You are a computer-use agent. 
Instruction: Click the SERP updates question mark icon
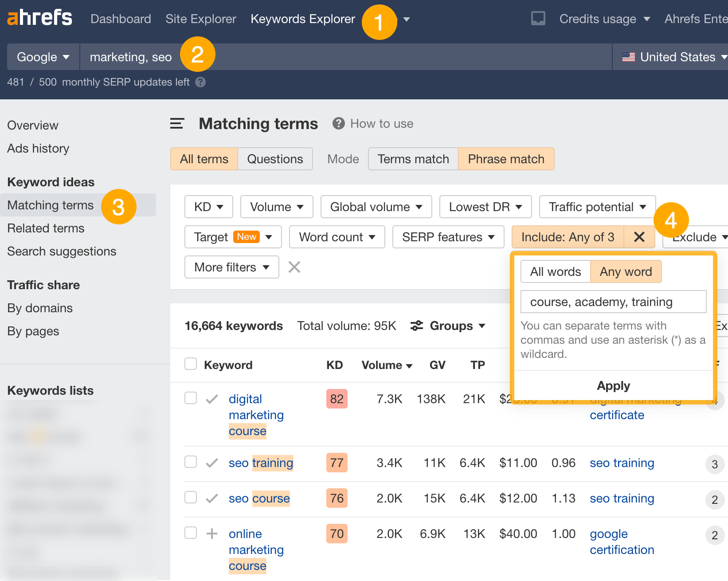point(200,82)
